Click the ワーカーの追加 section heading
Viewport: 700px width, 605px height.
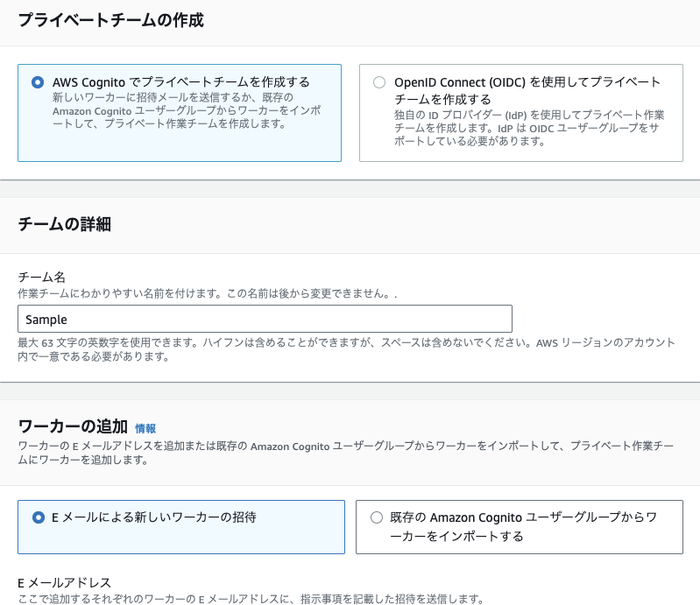click(x=73, y=426)
